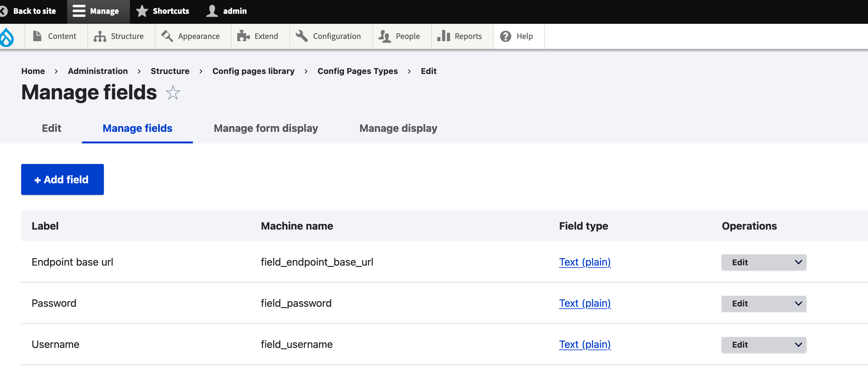Click the Content page icon
Viewport: 868px width, 373px height.
(37, 36)
